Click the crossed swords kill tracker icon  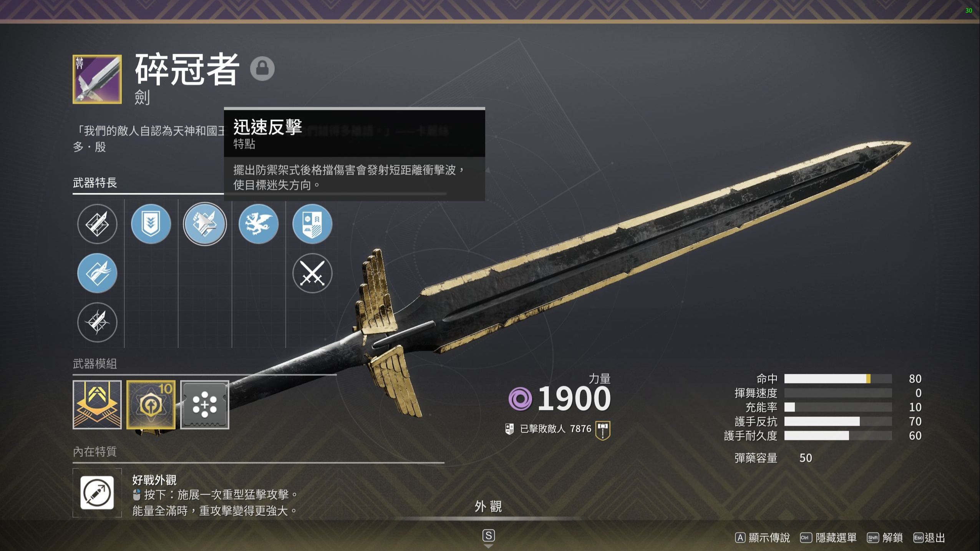312,273
